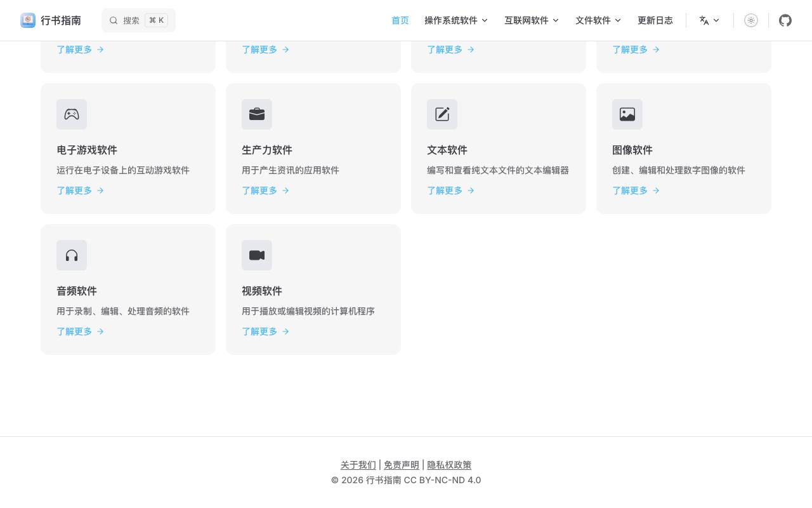Focus the 搜索 search box
Image resolution: width=812 pixels, height=508 pixels.
[x=138, y=20]
